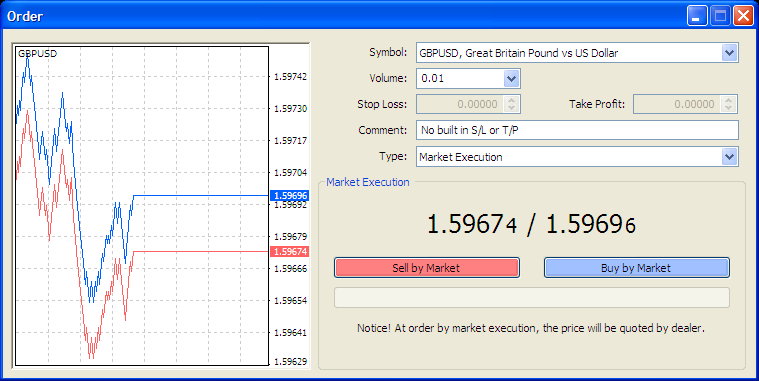Click the Notice dealer quote message
Image resolution: width=759 pixels, height=381 pixels.
coord(531,328)
